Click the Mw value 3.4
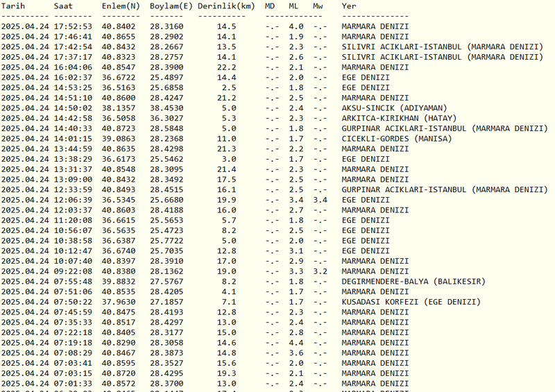 click(320, 200)
